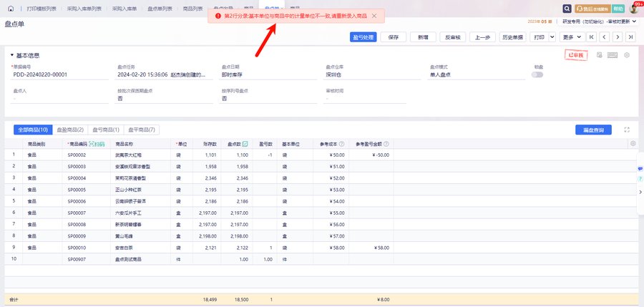Switch to the 打印模板列表 tab
This screenshot has height=307, width=644.
click(x=42, y=9)
